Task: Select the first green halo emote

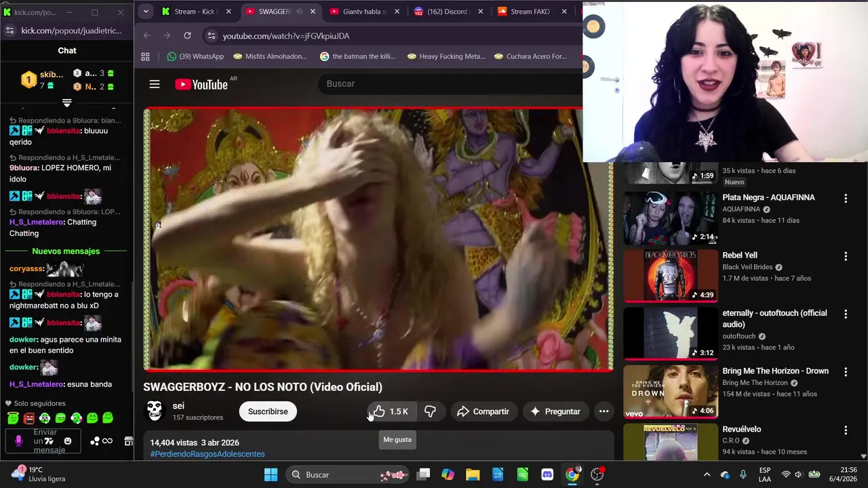Action: coord(13,418)
